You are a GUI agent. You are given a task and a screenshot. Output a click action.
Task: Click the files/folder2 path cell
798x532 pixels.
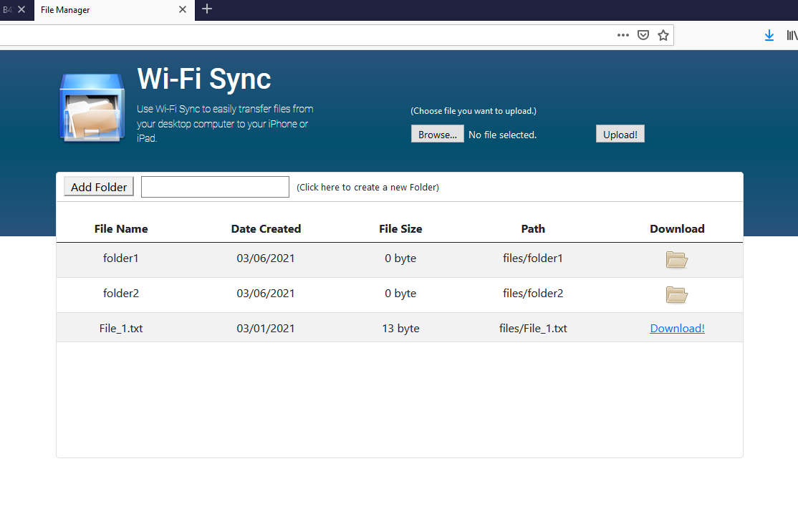tap(533, 294)
